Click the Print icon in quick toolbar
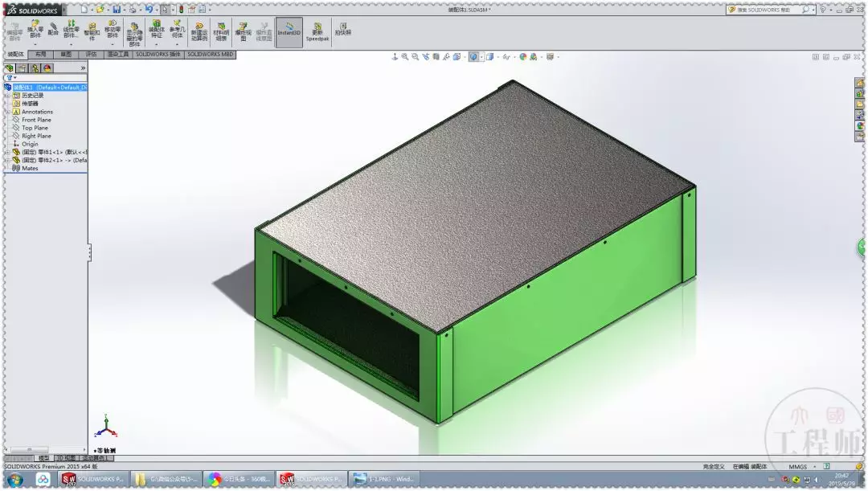Screen dimensions: 868x491 coord(133,10)
